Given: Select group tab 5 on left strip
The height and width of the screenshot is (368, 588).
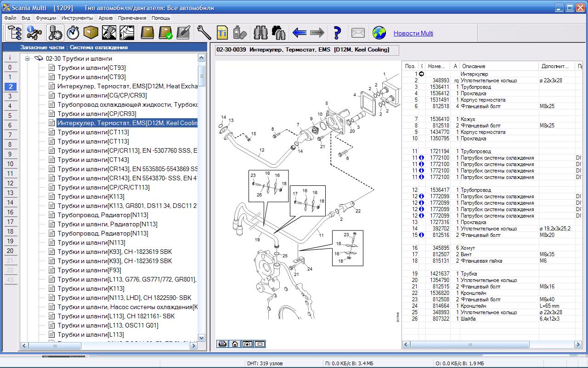Looking at the screenshot, I should click(10, 115).
